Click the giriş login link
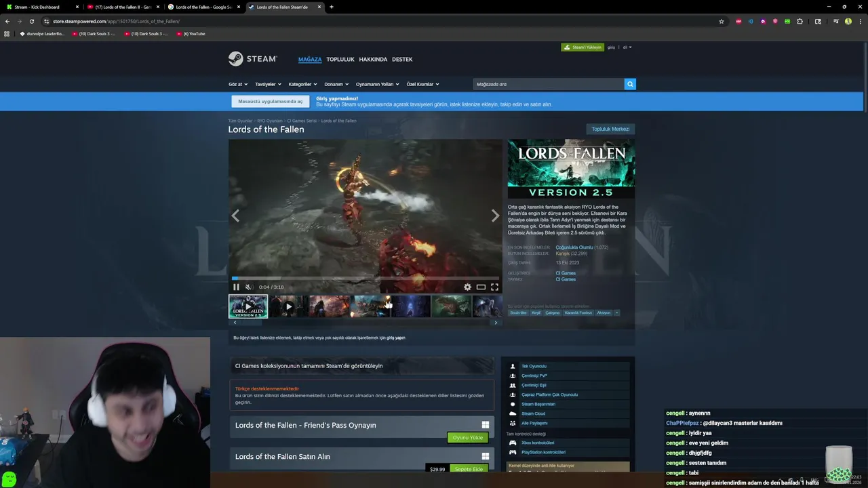The image size is (868, 488). [611, 47]
